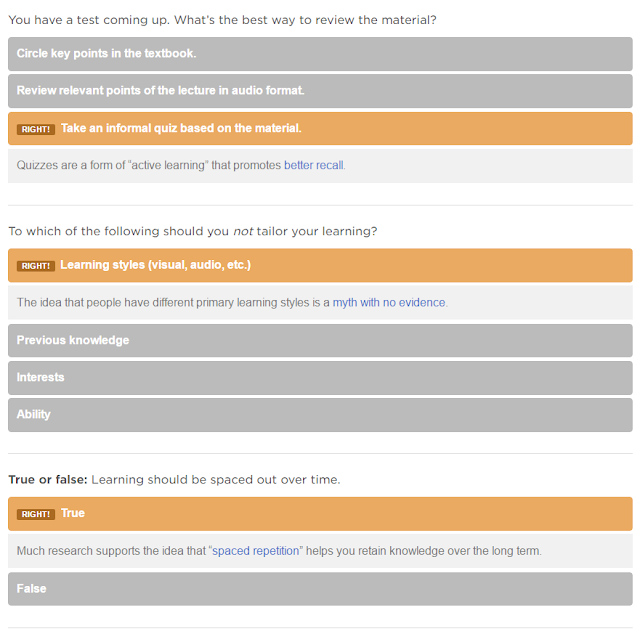The height and width of the screenshot is (634, 640).
Task: Click RIGHT! badge beside Learning styles
Action: 36,266
